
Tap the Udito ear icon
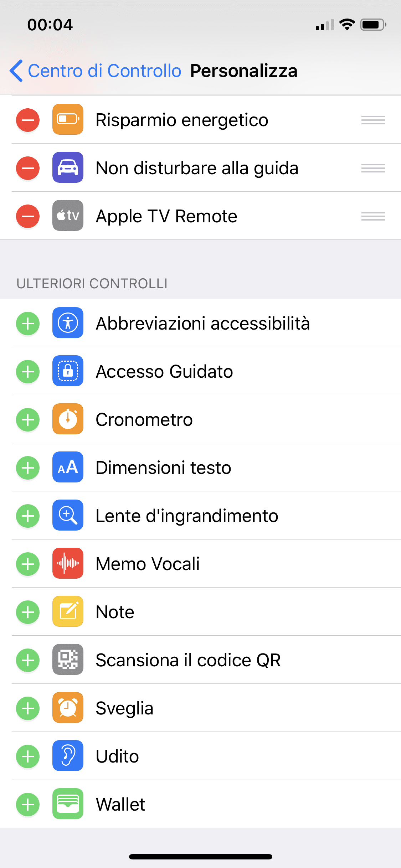pyautogui.click(x=68, y=756)
